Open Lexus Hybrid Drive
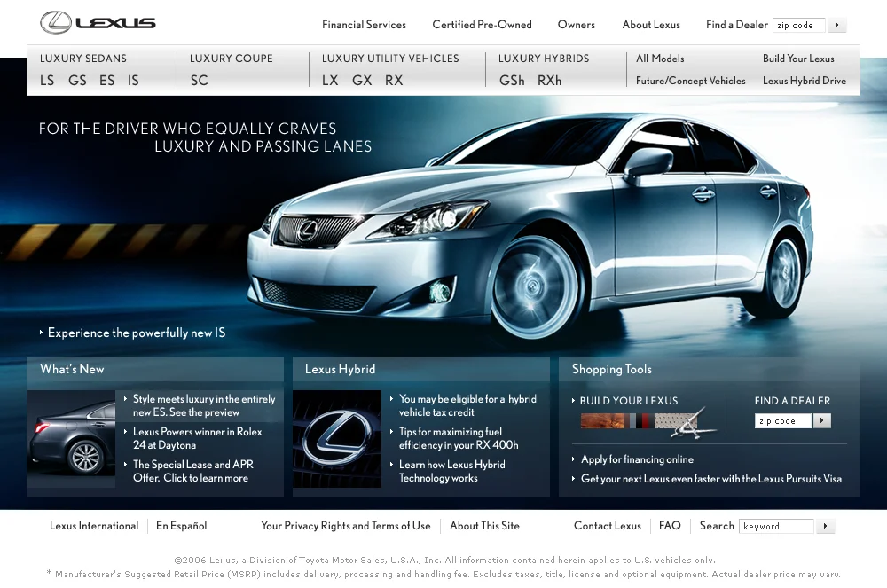The image size is (887, 588). coord(805,81)
